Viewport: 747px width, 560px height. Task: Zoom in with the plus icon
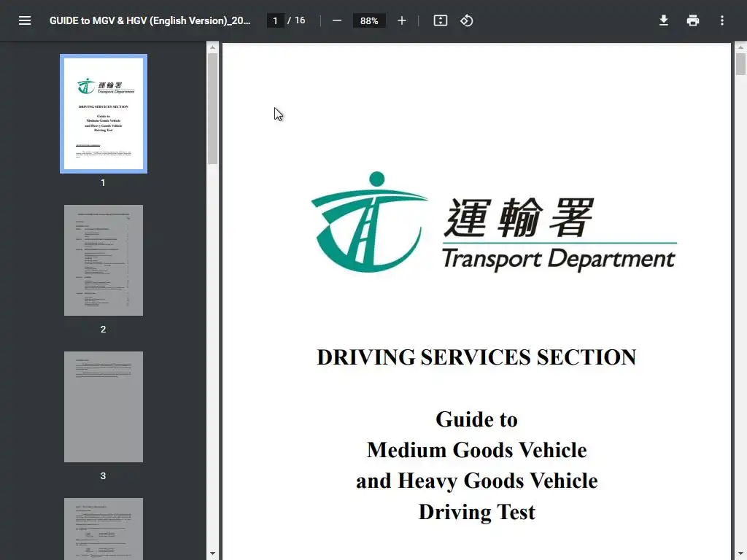[x=402, y=20]
